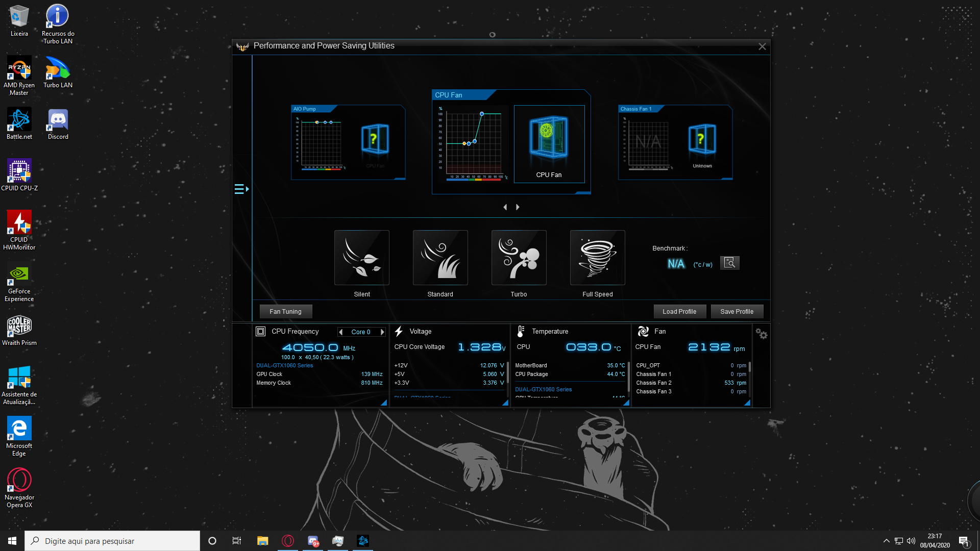980x551 pixels.
Task: Click the Temperature thermometer icon
Action: pos(520,332)
